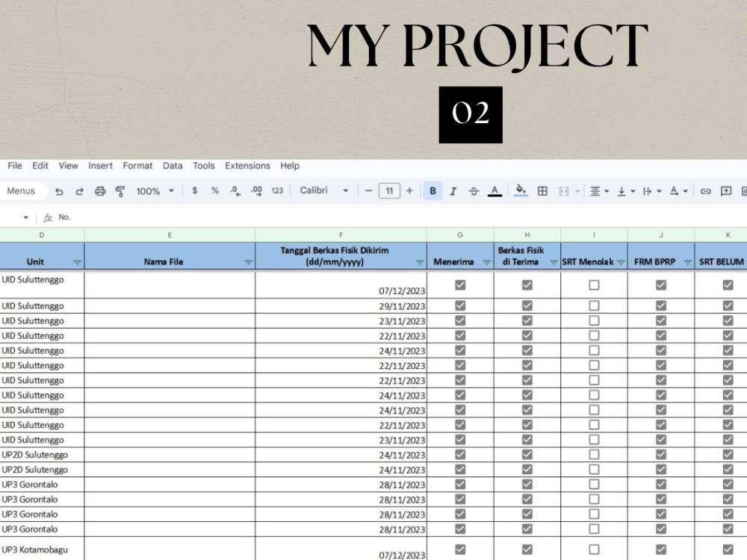Image resolution: width=747 pixels, height=560 pixels.
Task: Open the Calibri font dropdown
Action: (324, 190)
